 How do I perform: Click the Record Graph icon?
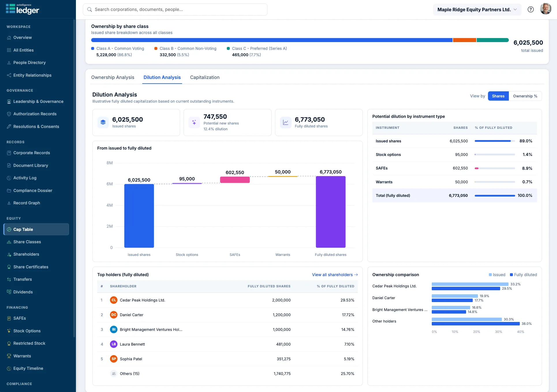click(x=9, y=203)
